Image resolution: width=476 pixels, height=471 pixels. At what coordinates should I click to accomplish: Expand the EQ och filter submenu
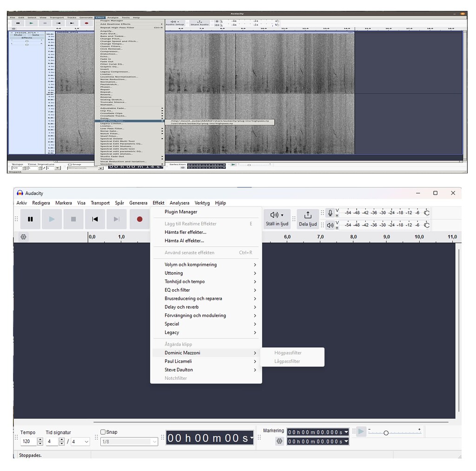click(x=206, y=290)
